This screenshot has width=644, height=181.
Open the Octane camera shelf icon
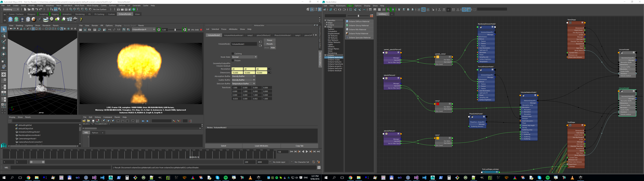coord(40,19)
